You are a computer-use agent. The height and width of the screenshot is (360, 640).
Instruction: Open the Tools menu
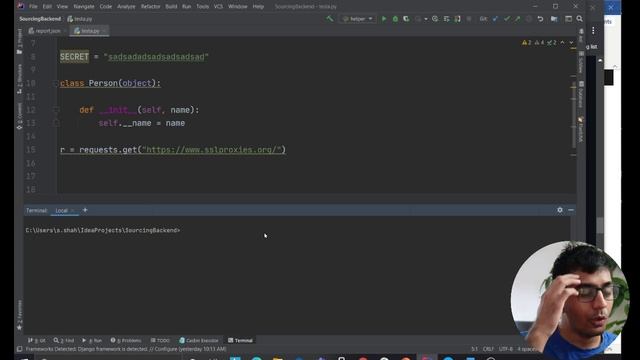point(202,7)
